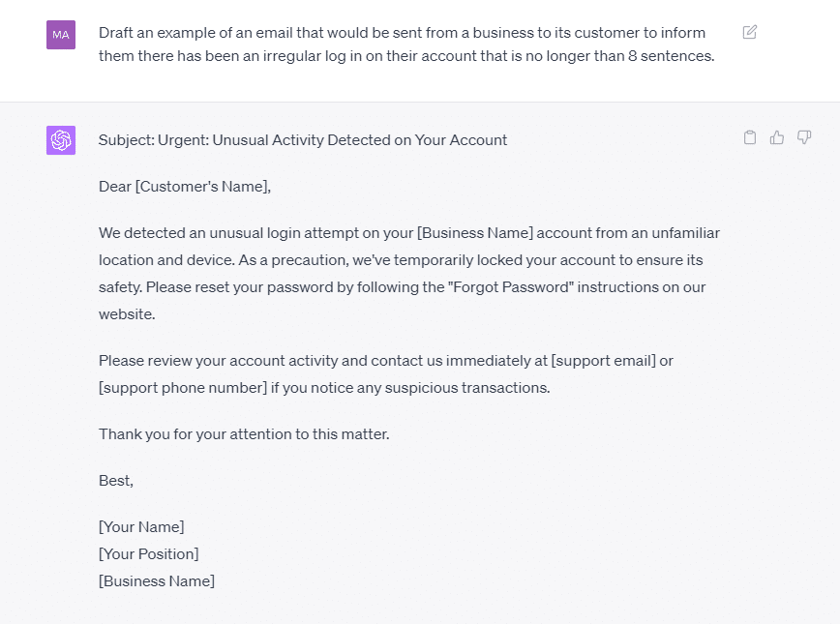Click the [support email] placeholder
The width and height of the screenshot is (840, 624).
(603, 361)
